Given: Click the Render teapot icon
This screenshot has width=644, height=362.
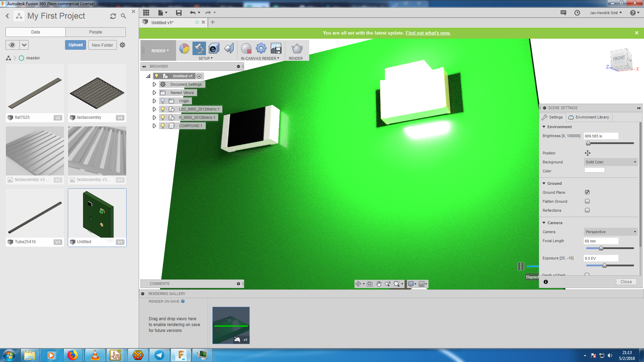Looking at the screenshot, I should click(297, 48).
